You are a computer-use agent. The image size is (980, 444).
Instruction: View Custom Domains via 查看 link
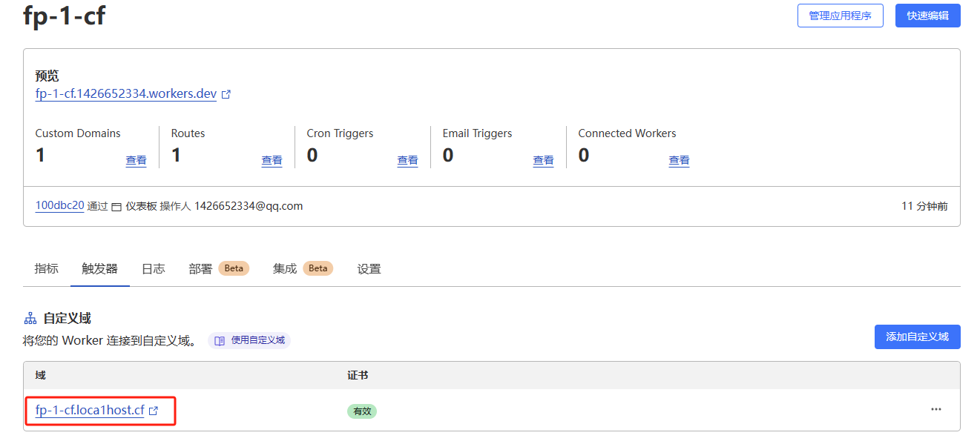click(136, 160)
